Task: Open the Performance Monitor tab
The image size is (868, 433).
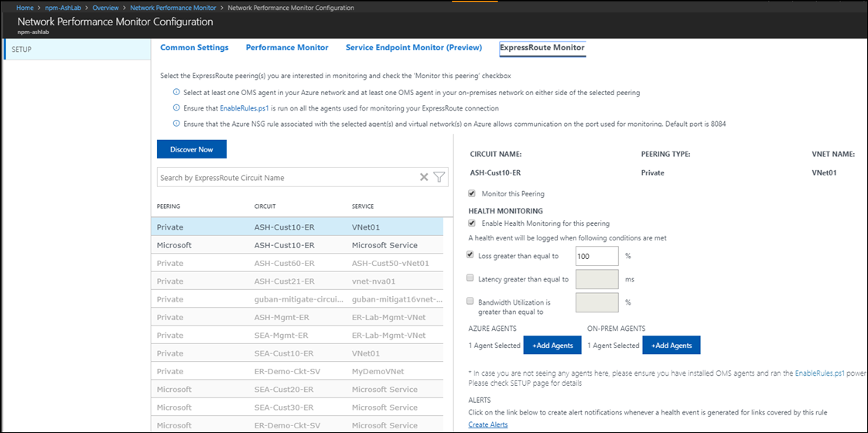Action: pos(287,48)
